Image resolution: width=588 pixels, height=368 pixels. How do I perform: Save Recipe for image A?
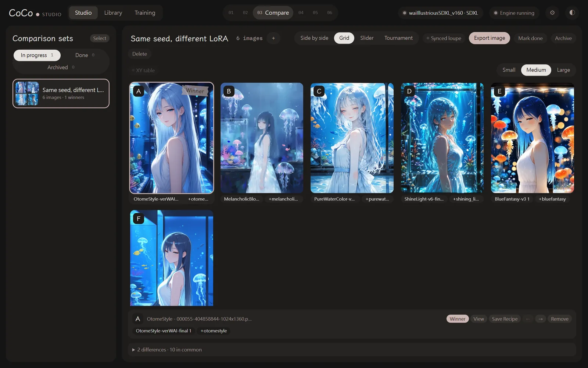(505, 319)
